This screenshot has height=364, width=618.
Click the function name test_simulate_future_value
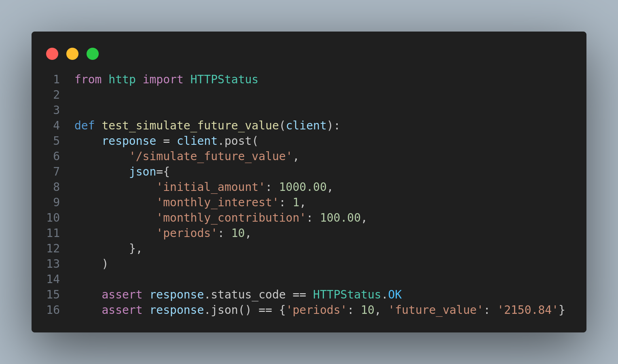tap(190, 125)
